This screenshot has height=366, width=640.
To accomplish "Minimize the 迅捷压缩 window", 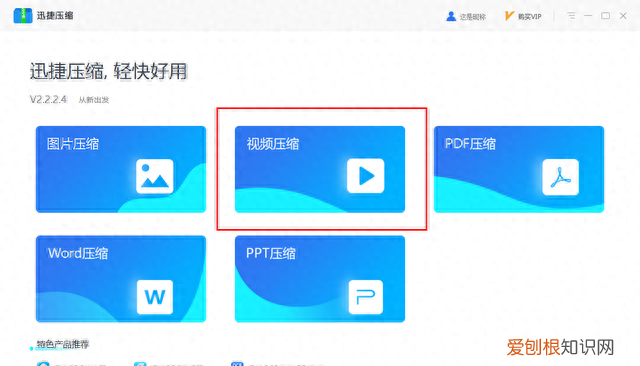I will [x=588, y=16].
